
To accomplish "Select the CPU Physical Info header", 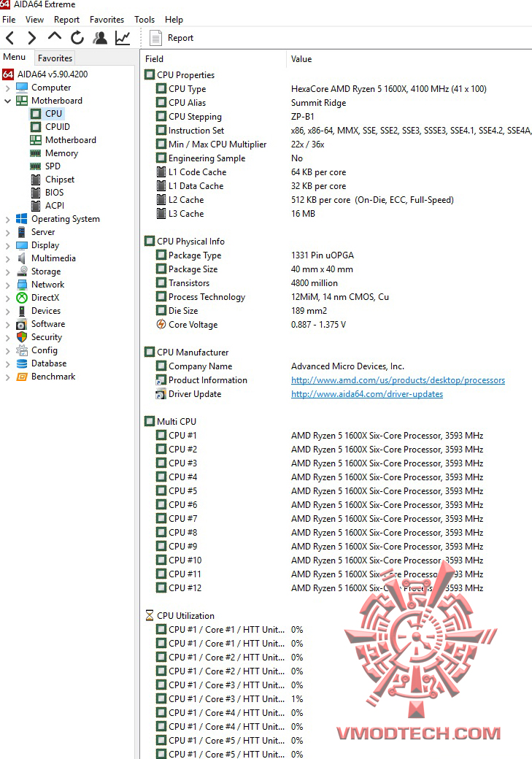I will click(x=185, y=242).
